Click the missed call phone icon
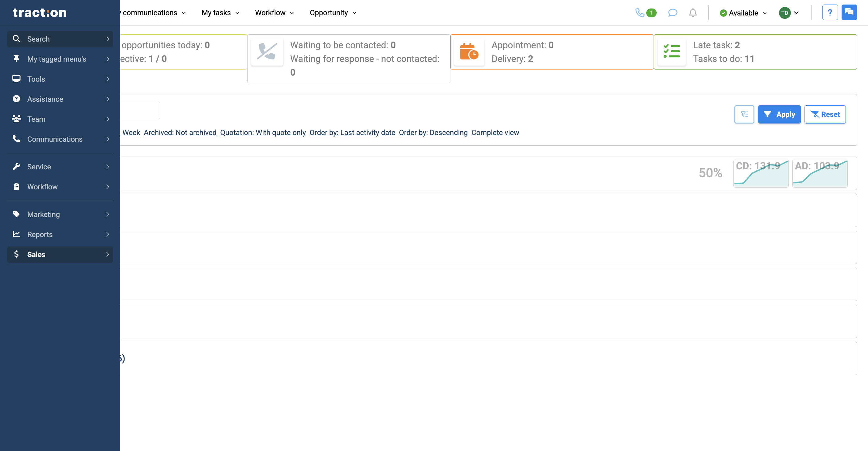868x451 pixels. pos(267,52)
